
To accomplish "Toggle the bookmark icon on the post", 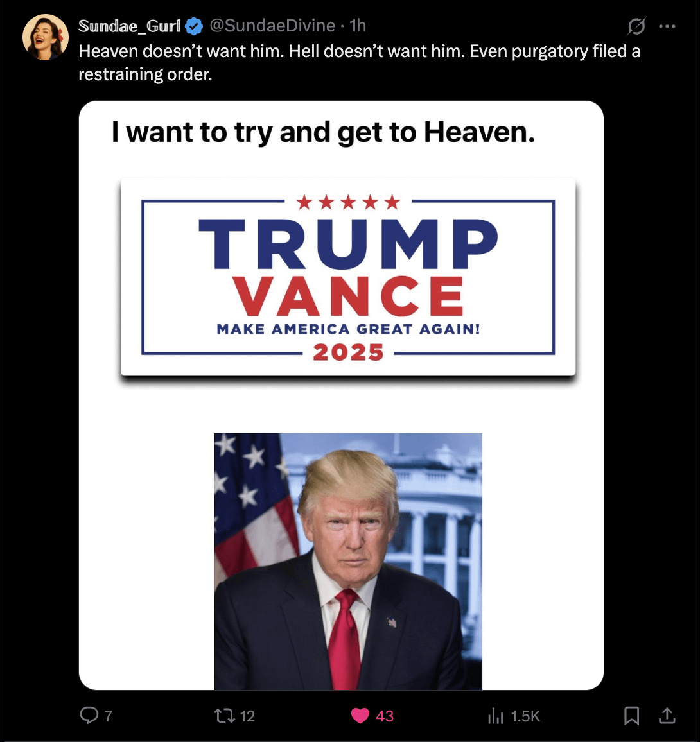I will [631, 716].
